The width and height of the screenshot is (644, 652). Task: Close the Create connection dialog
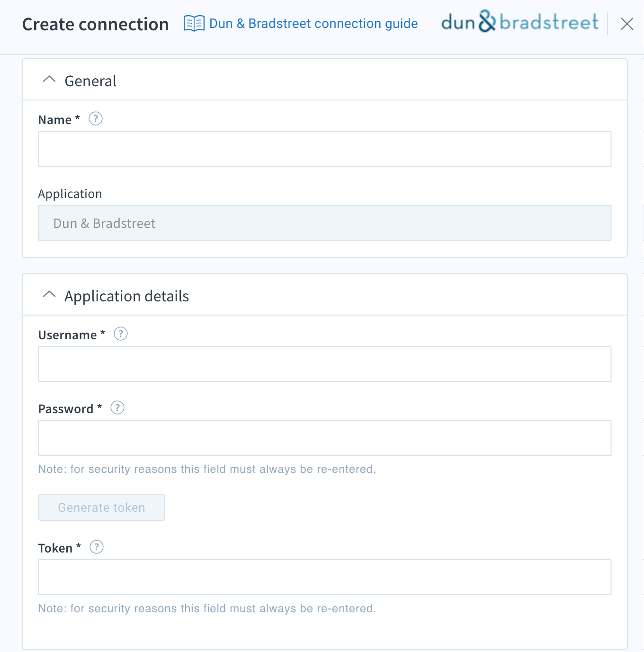627,24
